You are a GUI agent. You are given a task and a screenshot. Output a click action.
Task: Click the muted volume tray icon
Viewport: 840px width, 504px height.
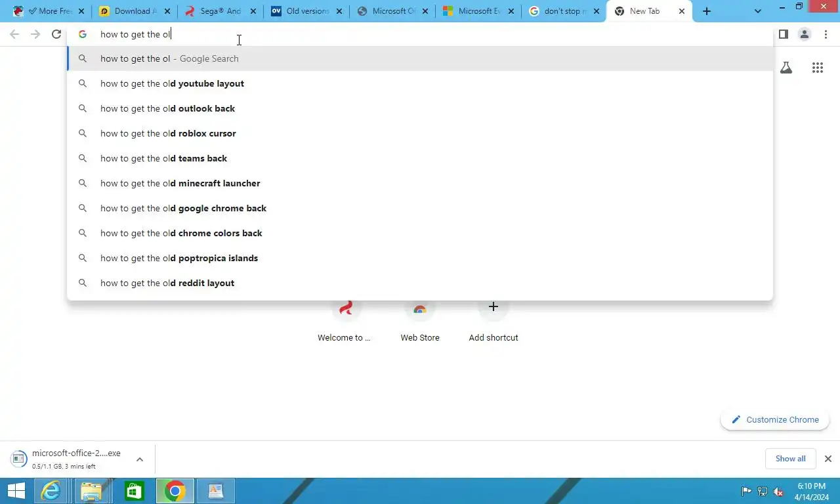click(778, 491)
